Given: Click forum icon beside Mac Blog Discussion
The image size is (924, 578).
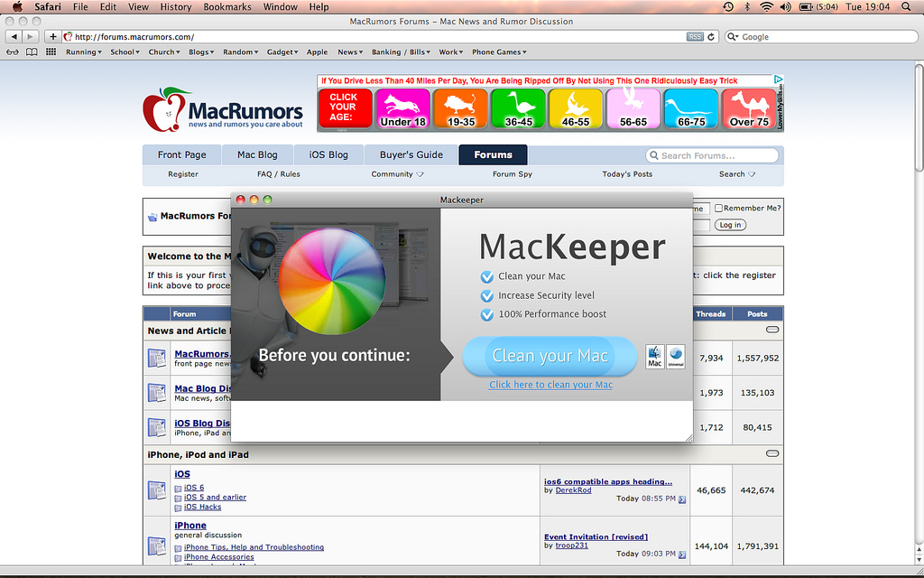Looking at the screenshot, I should 157,392.
